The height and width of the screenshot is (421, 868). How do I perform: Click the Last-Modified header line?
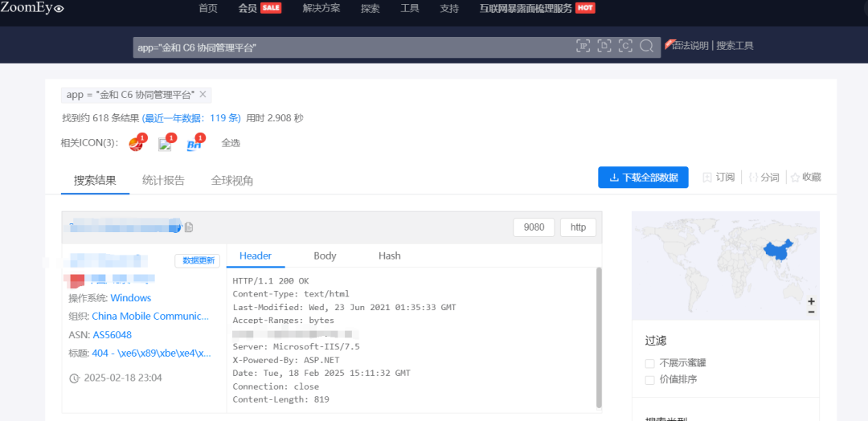(344, 307)
